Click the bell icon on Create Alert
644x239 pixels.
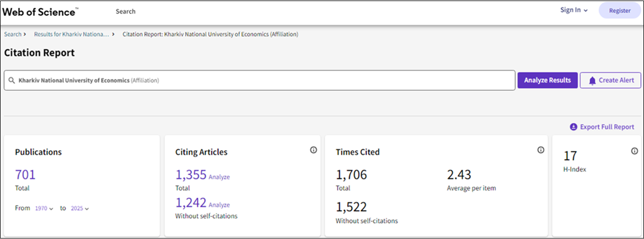coord(592,80)
